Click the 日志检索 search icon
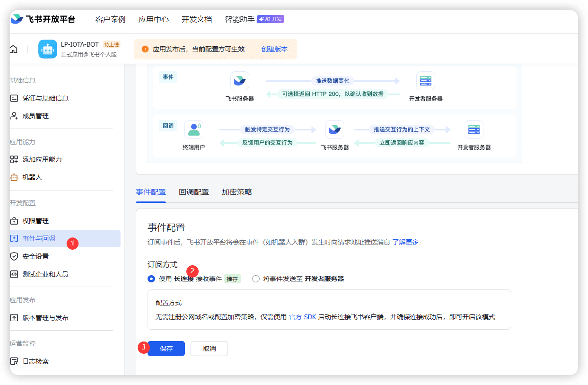588x385 pixels. tap(14, 361)
